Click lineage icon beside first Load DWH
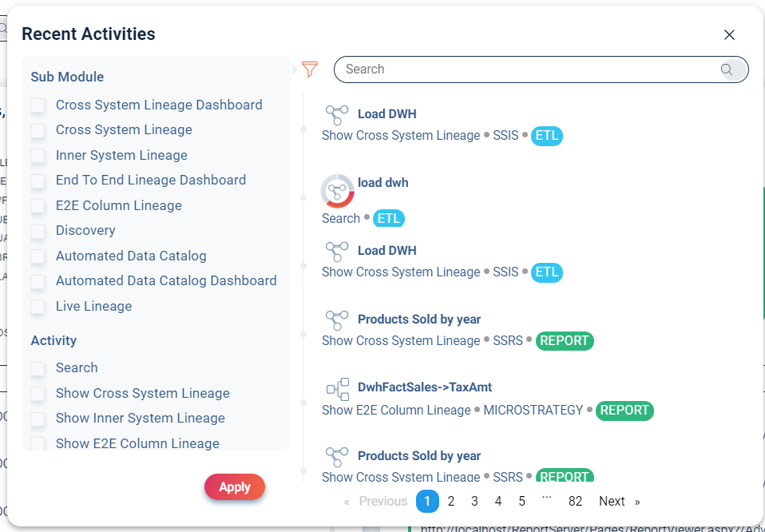Image resolution: width=765 pixels, height=532 pixels. (x=337, y=114)
